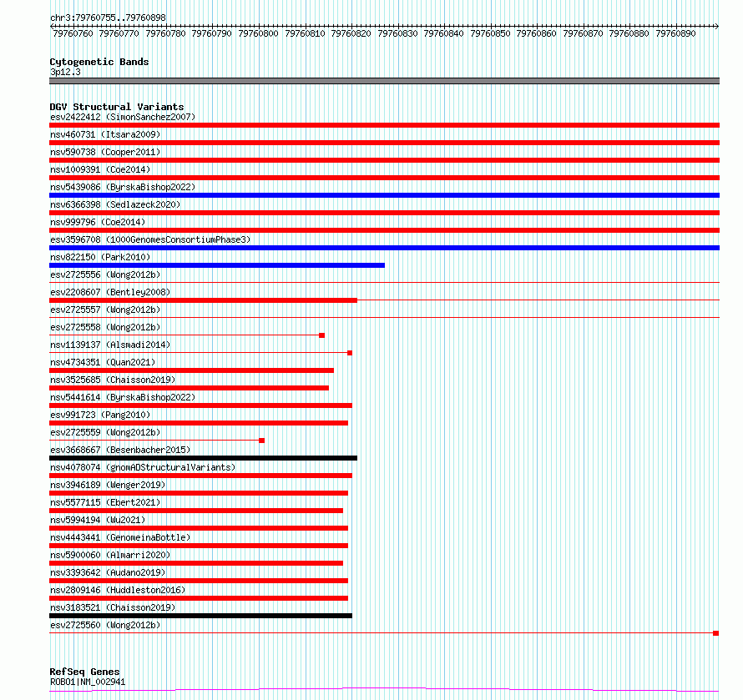Screen dimensions: 743x700
Task: Click ruler position 79760800
Action: (x=258, y=33)
